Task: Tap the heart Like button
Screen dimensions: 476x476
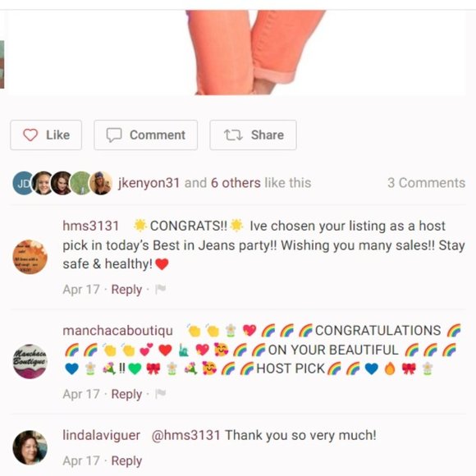Action: tap(46, 135)
